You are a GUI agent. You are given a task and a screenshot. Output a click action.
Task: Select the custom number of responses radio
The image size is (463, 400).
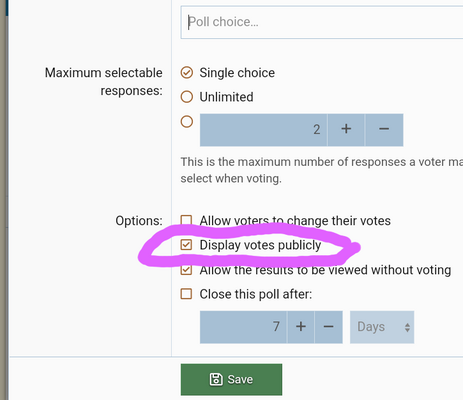click(187, 122)
